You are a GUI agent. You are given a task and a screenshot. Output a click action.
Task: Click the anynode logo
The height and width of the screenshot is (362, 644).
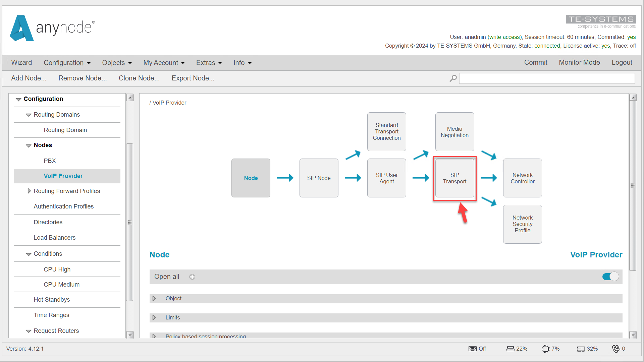pos(52,28)
